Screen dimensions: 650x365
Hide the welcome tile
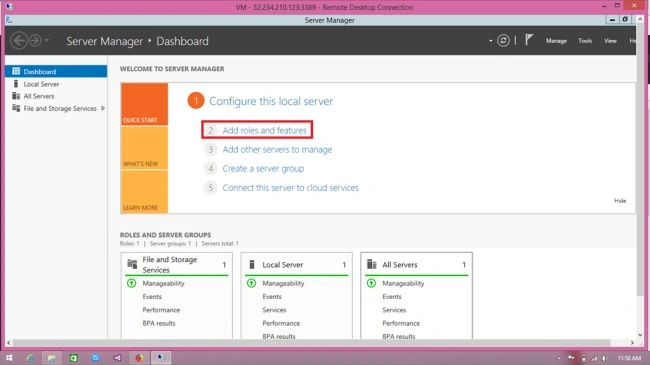(x=620, y=201)
